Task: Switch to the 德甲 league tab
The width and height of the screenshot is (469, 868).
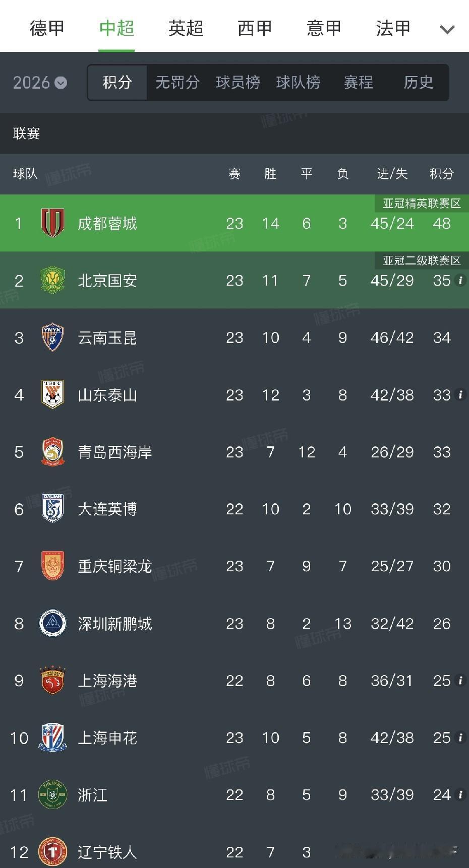Action: click(x=47, y=28)
